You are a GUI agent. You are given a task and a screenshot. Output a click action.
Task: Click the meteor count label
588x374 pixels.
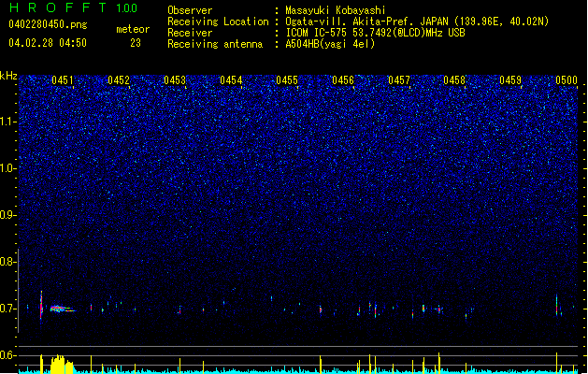click(133, 29)
